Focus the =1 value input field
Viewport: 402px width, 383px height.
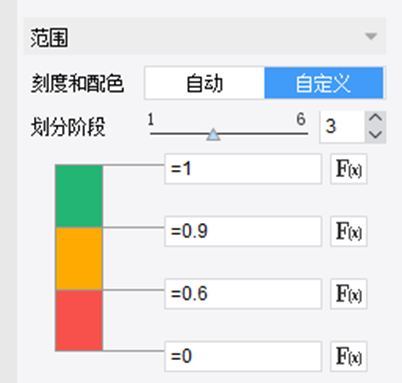pos(243,169)
